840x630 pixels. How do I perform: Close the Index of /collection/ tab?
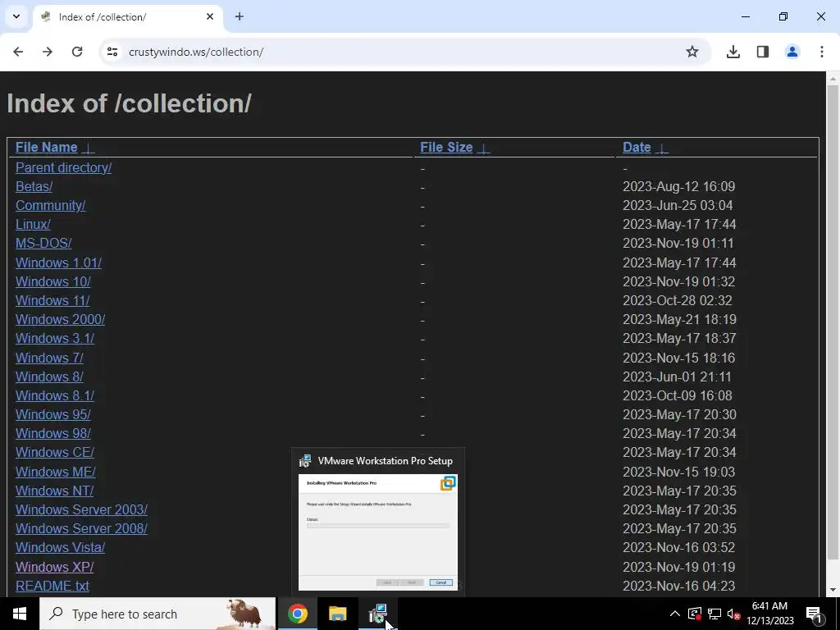click(210, 16)
